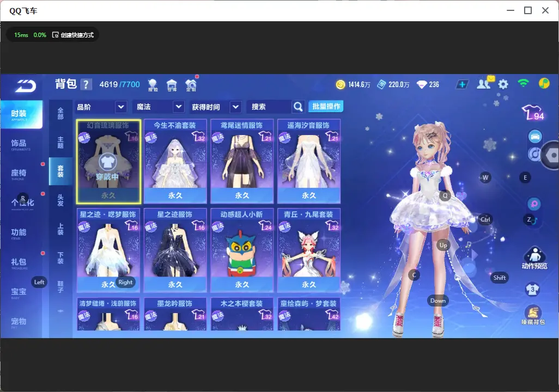
Task: Select the 青丘·九尾套装 outfit card
Action: point(309,250)
